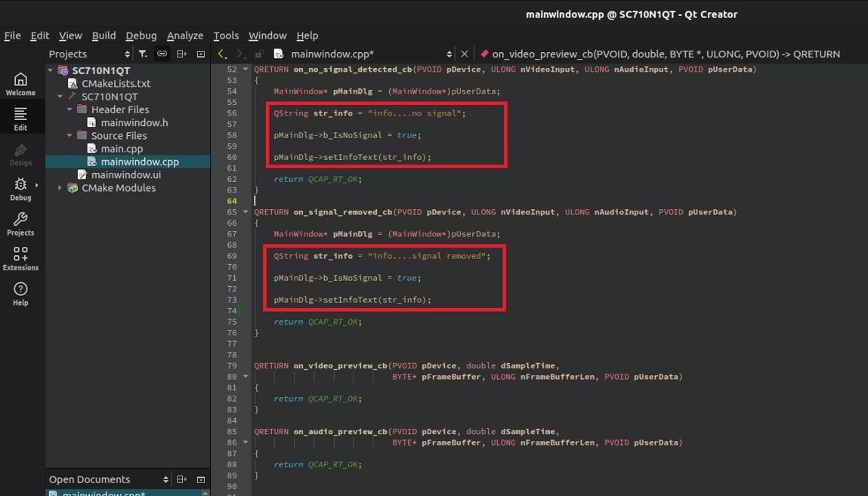Place cursor on "info....signal removed" string
Viewport: 868px width, 496px height.
coord(427,255)
